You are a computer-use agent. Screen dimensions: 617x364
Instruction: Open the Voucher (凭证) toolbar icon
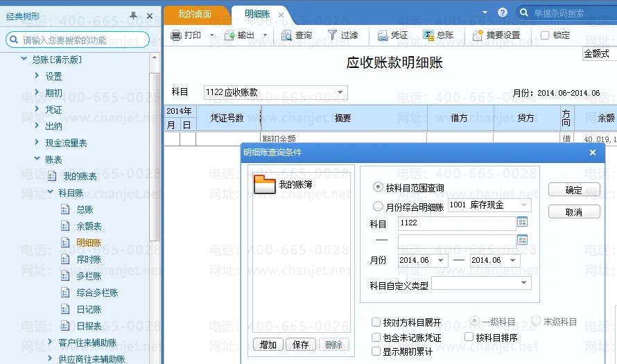(x=383, y=35)
